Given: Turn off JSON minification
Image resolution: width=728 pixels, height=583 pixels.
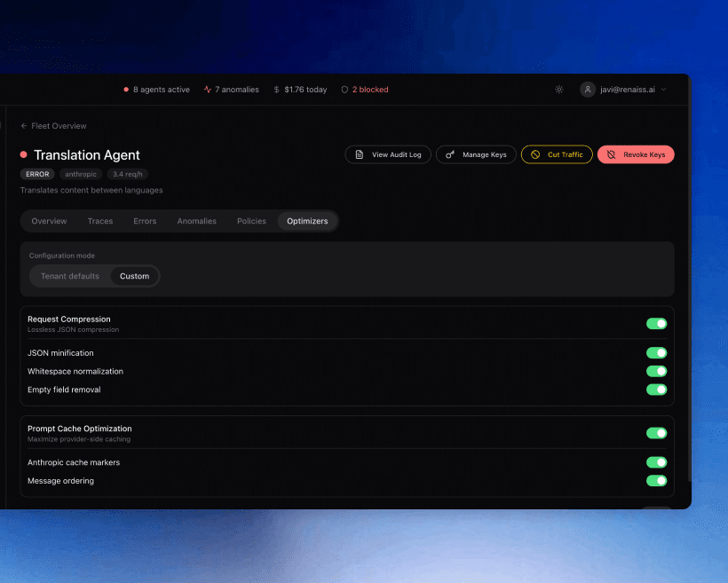Looking at the screenshot, I should pos(656,353).
